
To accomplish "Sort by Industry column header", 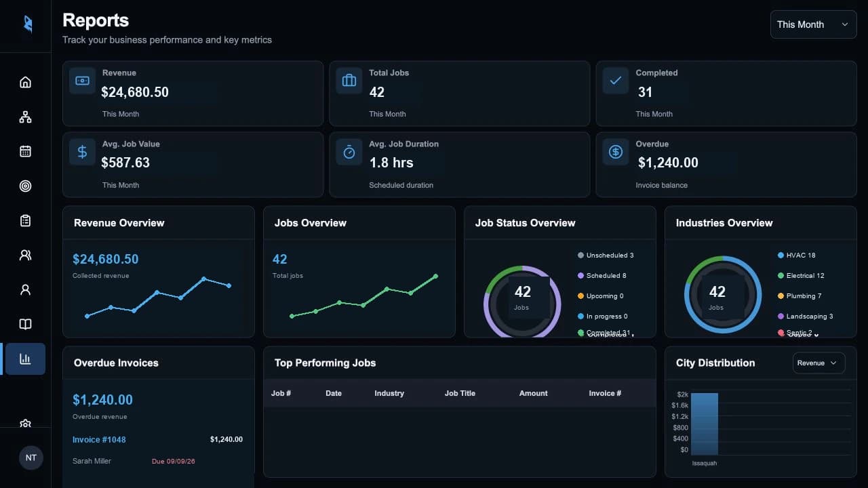I will click(x=389, y=393).
